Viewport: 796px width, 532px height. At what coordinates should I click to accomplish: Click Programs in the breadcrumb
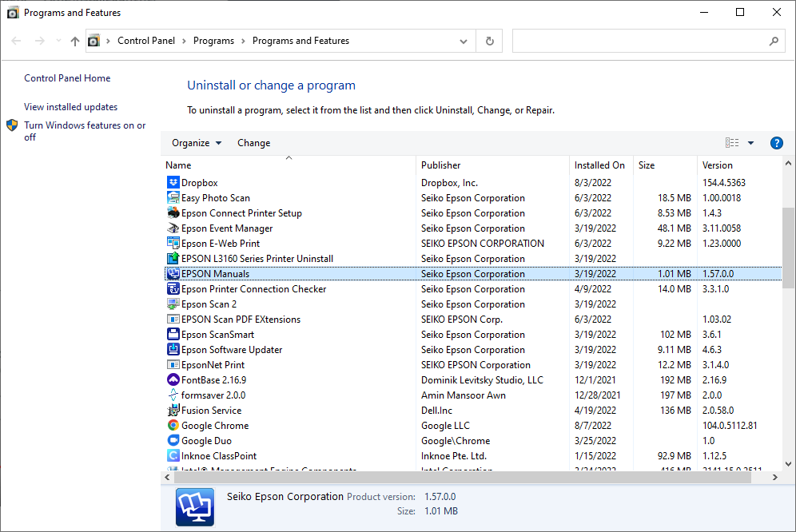tap(213, 41)
